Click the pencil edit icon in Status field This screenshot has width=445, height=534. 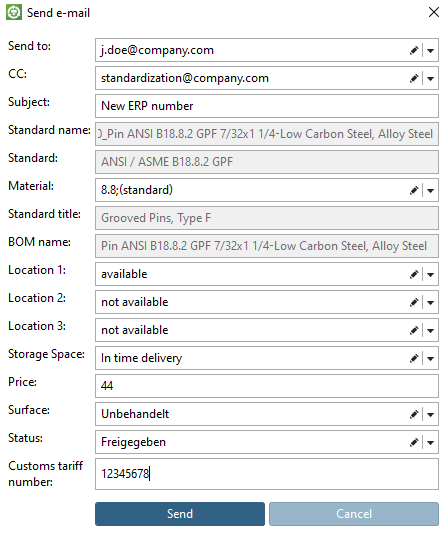coord(414,442)
